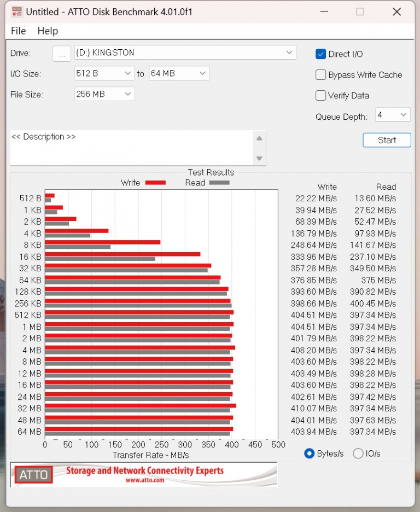This screenshot has width=420, height=512.
Task: Click the write value 248.64 MB/s
Action: tap(313, 245)
